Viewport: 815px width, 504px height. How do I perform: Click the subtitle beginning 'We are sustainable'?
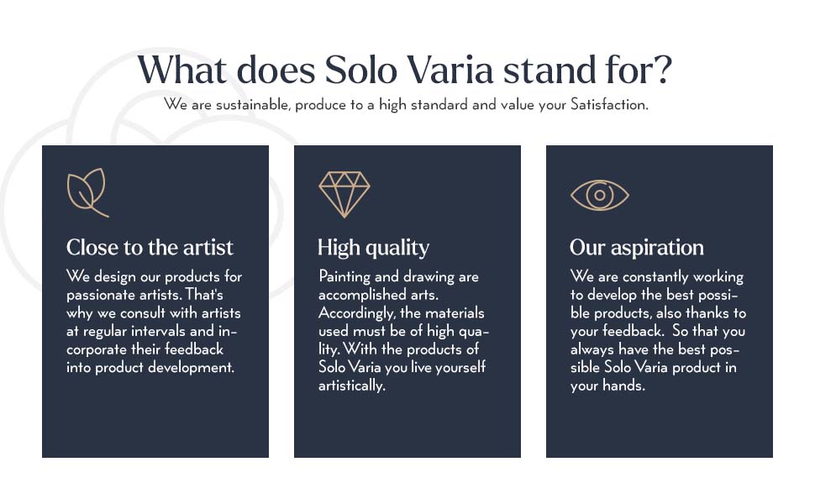tap(407, 105)
